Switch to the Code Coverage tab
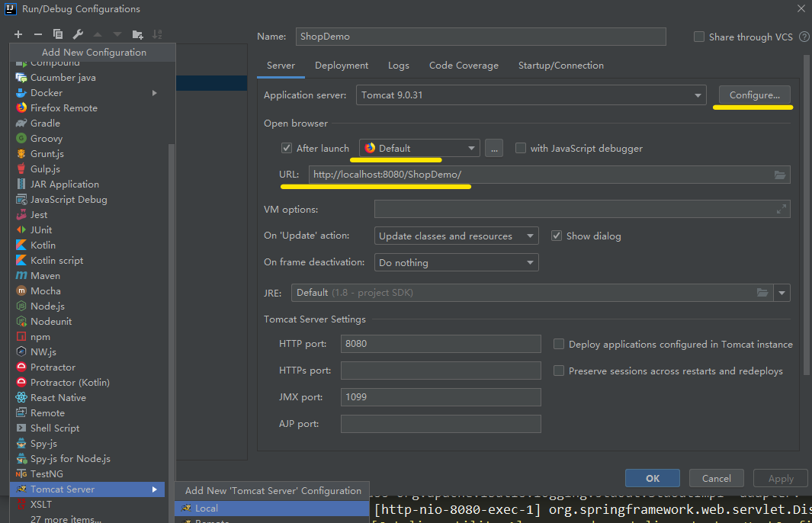This screenshot has width=812, height=523. point(464,66)
